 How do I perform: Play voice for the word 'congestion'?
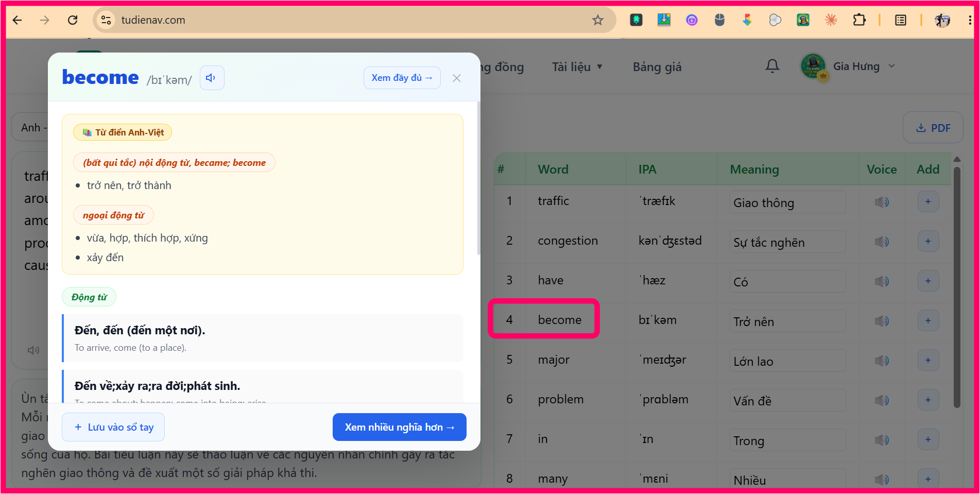click(x=881, y=242)
